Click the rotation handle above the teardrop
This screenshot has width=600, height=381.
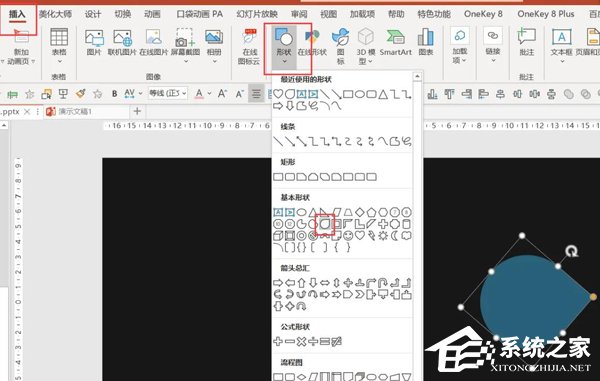tap(572, 251)
